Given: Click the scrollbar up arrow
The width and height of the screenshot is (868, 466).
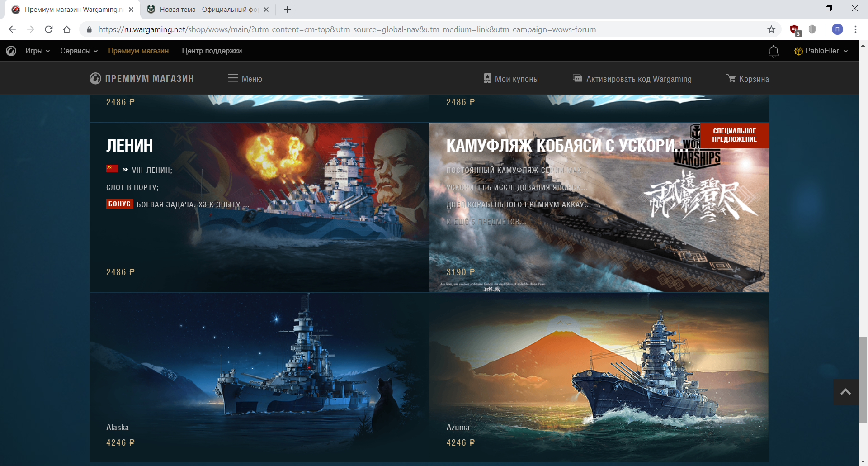Looking at the screenshot, I should (863, 45).
